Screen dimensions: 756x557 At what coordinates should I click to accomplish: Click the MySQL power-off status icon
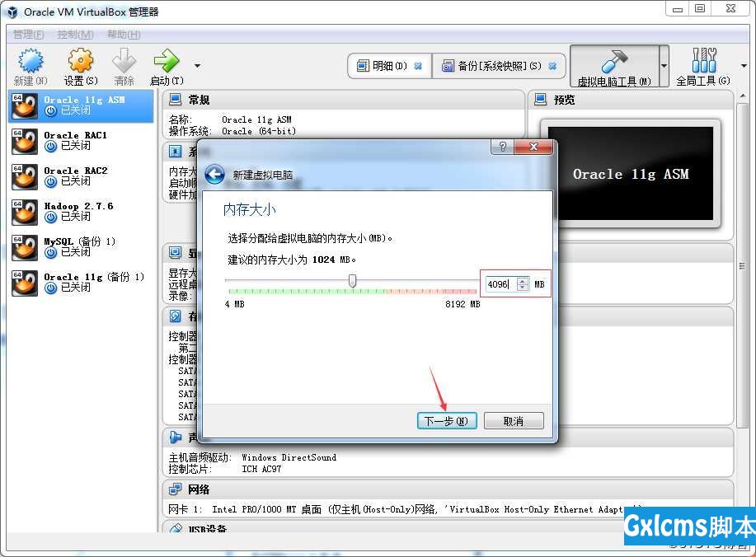[50, 252]
